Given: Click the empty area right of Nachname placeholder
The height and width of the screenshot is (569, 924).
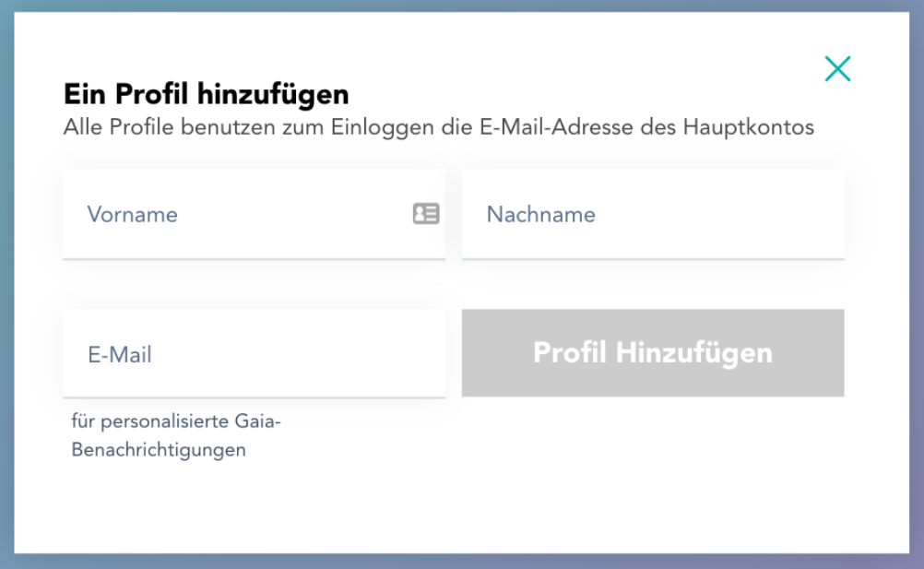Looking at the screenshot, I should 719,214.
